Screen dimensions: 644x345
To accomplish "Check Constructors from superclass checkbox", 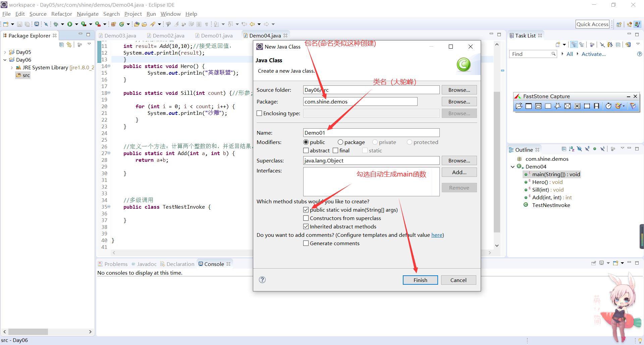I will tap(306, 218).
